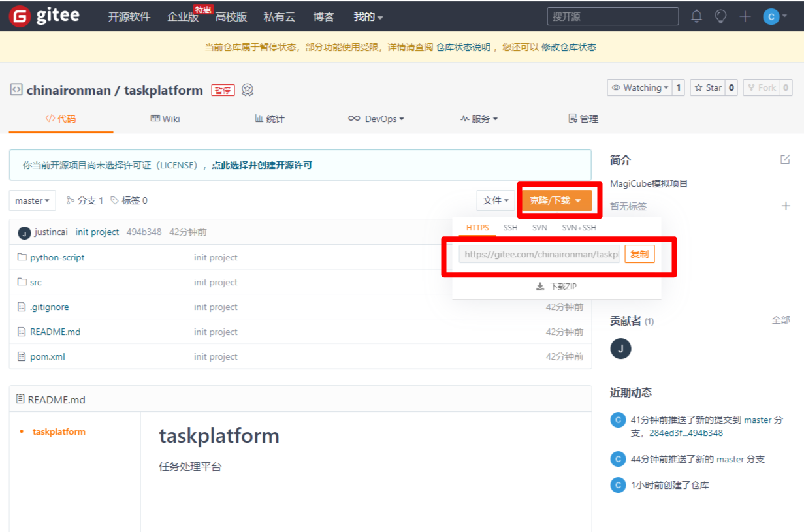Image resolution: width=804 pixels, height=532 pixels.
Task: Star the repository
Action: point(707,87)
